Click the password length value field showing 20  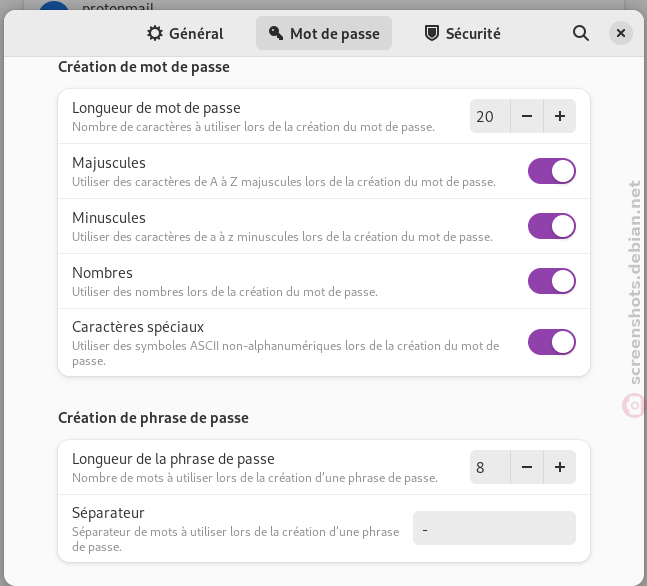pos(490,116)
